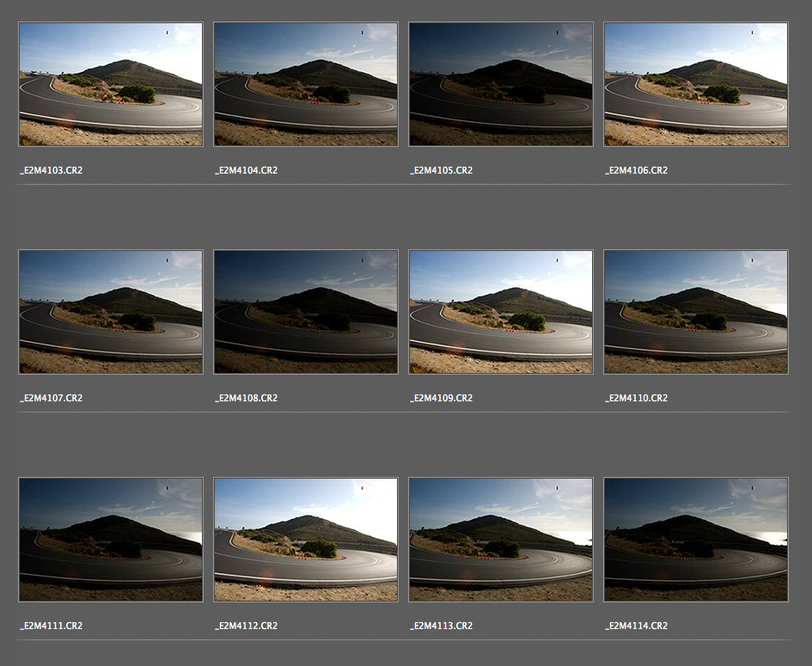The width and height of the screenshot is (812, 666).
Task: Click the _E2M4114.CR2 filename label
Action: click(x=636, y=626)
